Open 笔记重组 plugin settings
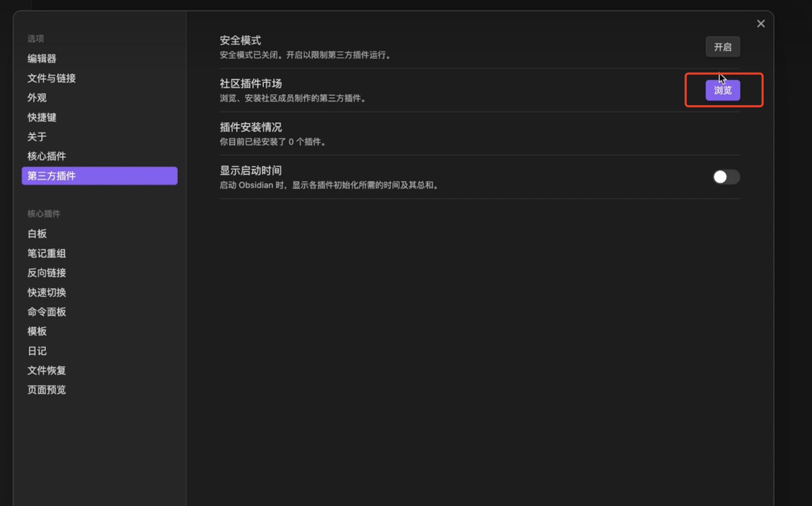Image resolution: width=812 pixels, height=506 pixels. point(47,253)
